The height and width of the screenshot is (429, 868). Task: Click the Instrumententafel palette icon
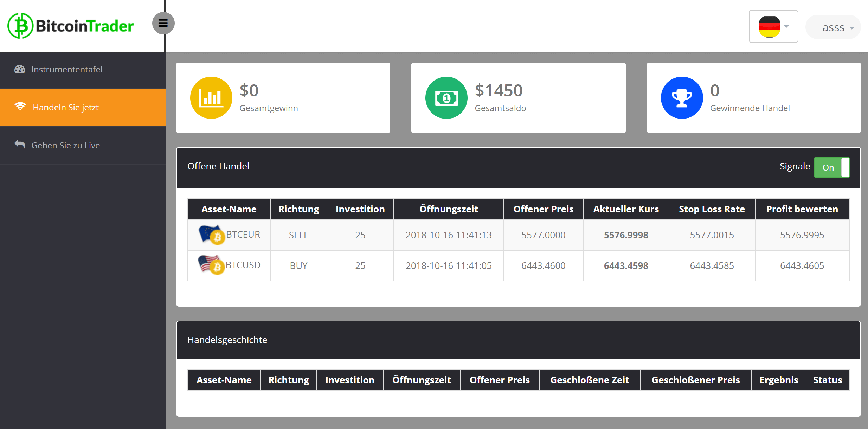(20, 69)
